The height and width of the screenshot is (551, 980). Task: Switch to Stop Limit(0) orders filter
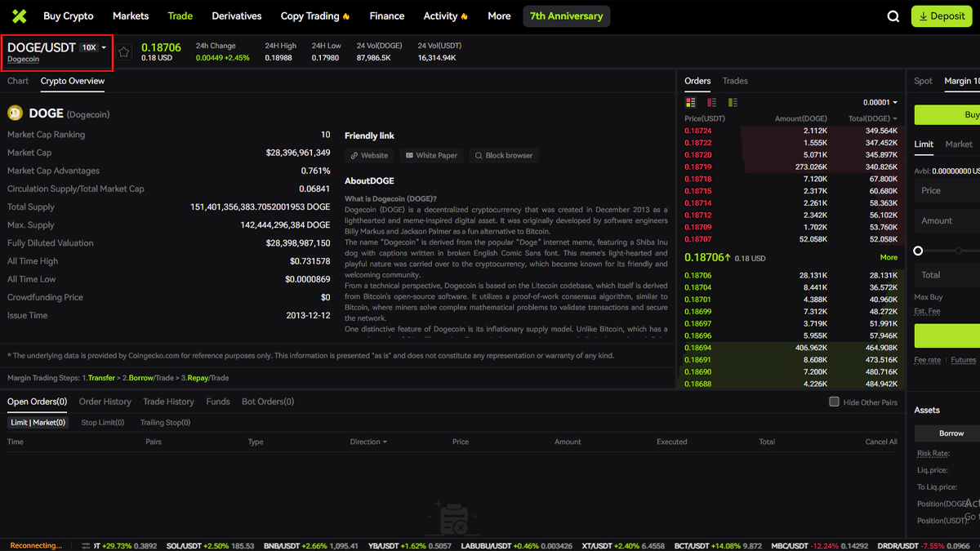102,423
